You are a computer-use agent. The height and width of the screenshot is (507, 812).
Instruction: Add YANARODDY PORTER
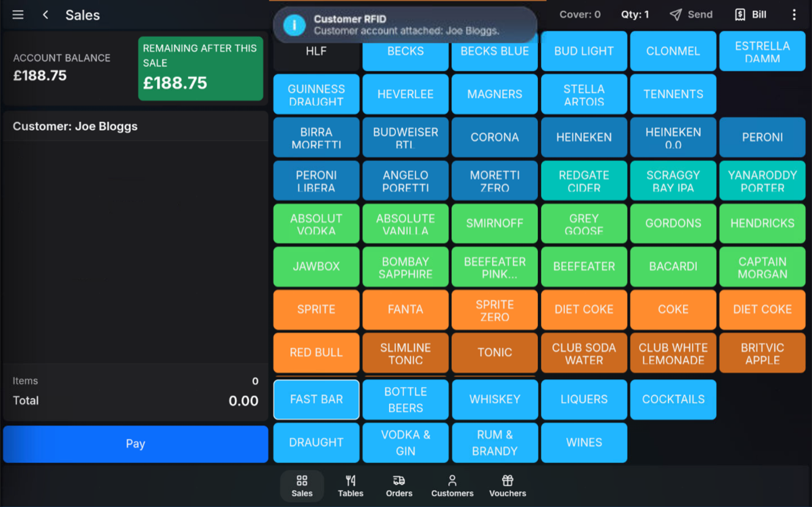(763, 181)
